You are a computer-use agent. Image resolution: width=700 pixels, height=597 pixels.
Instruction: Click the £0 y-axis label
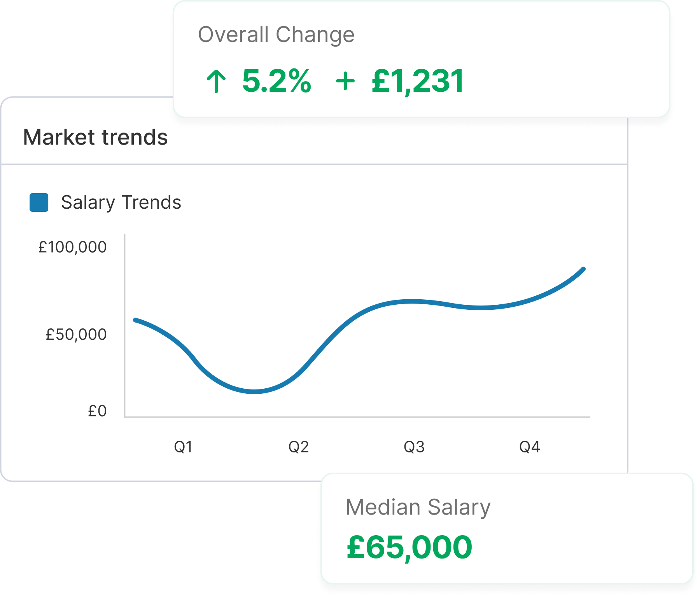tap(97, 411)
